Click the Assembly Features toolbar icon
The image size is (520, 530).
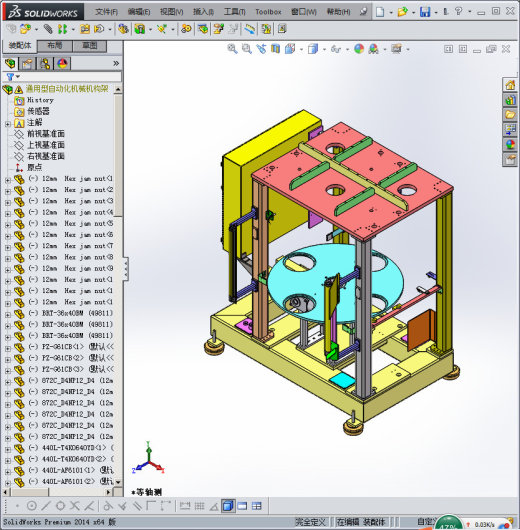[140, 29]
